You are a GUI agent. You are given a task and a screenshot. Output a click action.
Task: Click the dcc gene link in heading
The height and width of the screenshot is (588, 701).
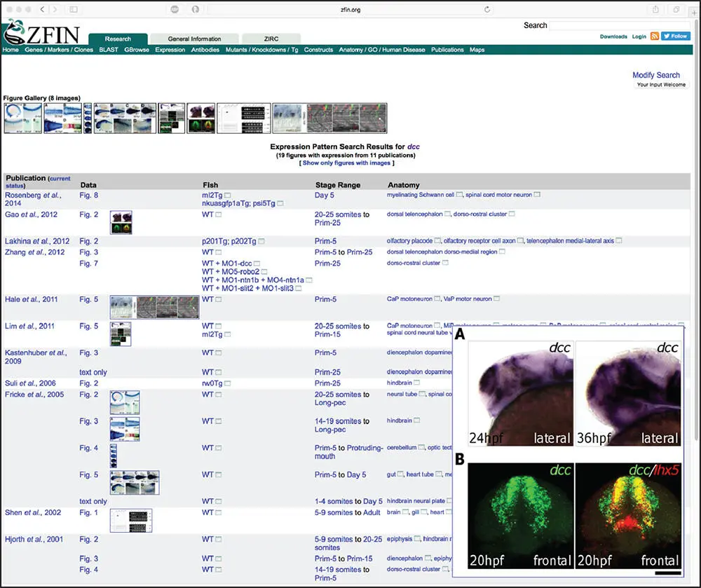(x=413, y=146)
